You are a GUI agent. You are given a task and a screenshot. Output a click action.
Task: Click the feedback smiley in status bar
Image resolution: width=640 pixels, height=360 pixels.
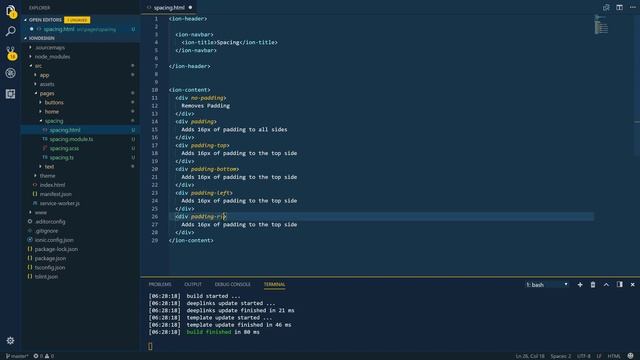631,356
